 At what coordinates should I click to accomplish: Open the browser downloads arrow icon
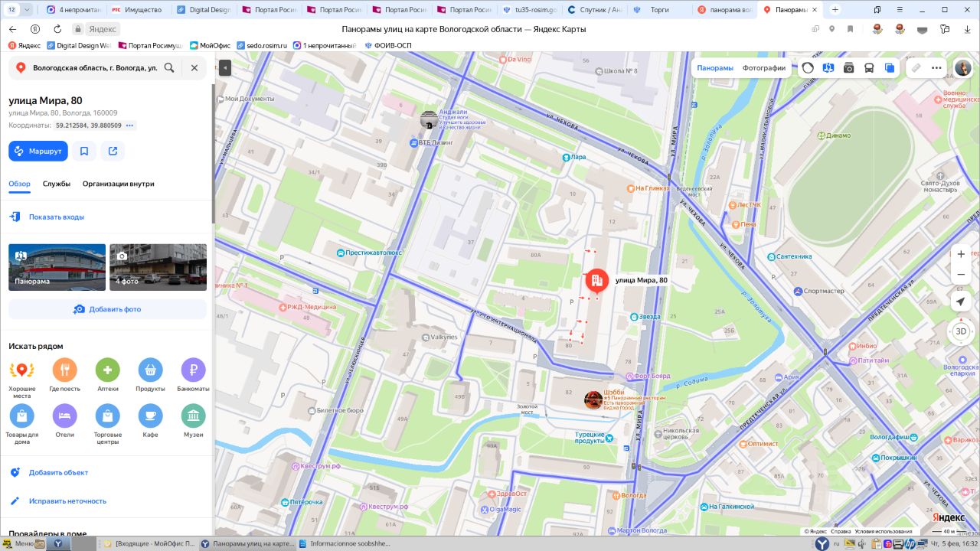coord(968,29)
